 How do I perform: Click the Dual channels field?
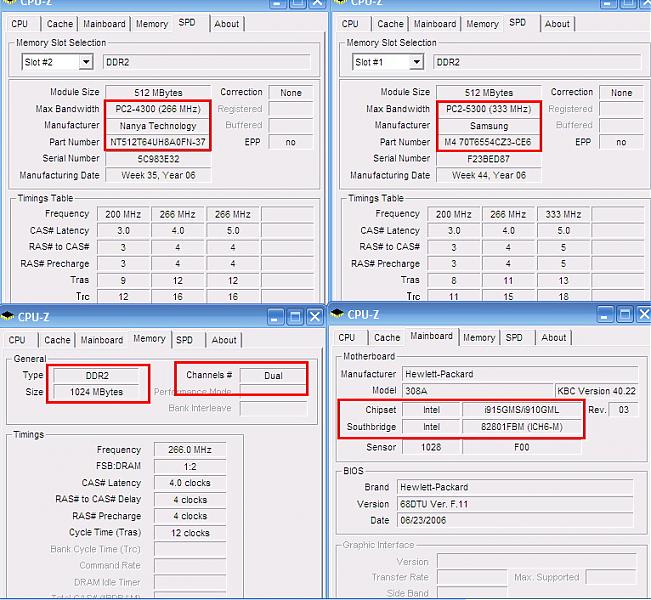(272, 375)
